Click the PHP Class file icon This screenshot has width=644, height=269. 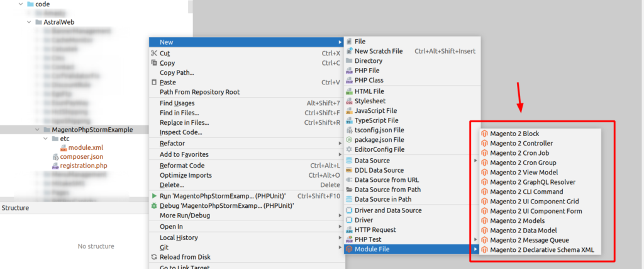(x=350, y=81)
